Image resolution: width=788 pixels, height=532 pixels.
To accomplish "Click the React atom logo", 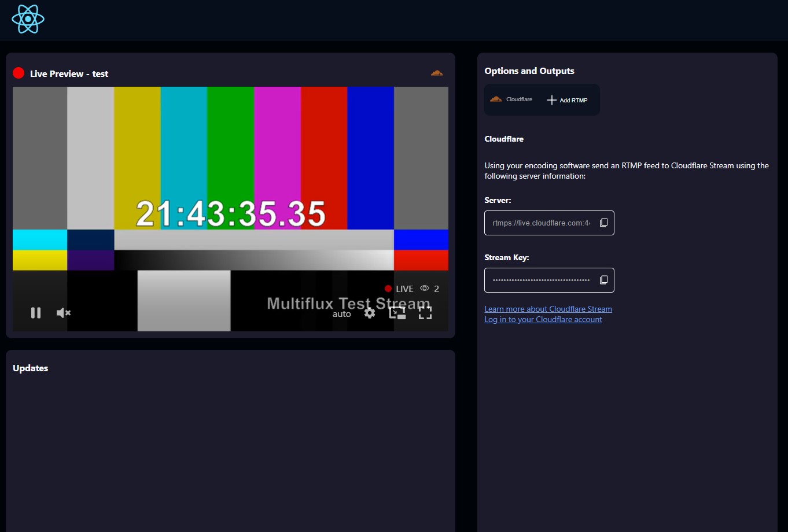I will (x=28, y=19).
